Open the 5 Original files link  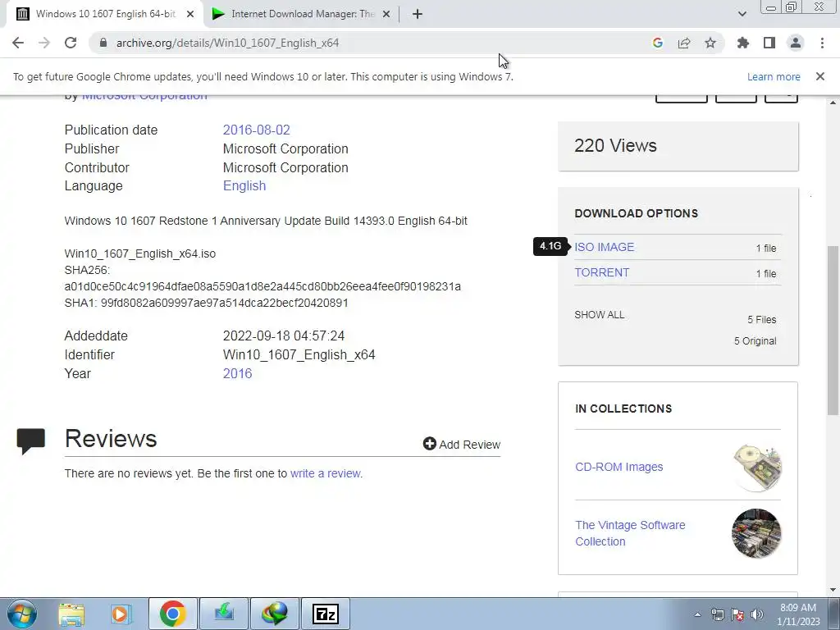pyautogui.click(x=755, y=341)
